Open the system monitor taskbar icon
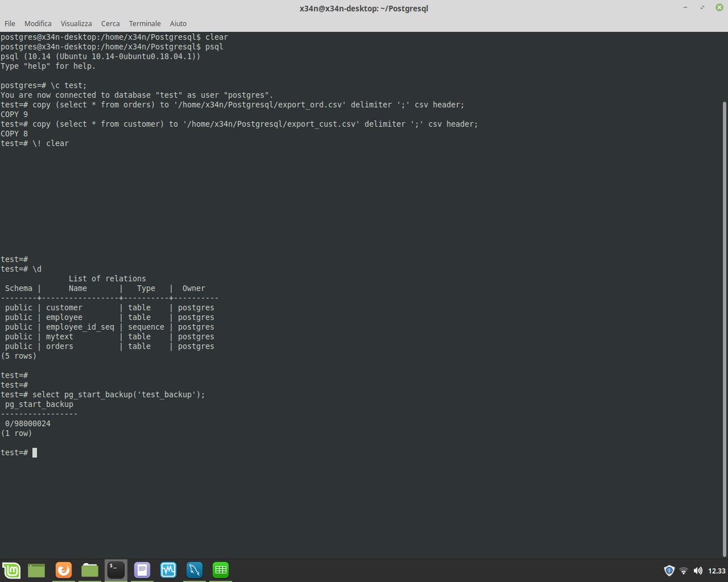 click(x=168, y=570)
